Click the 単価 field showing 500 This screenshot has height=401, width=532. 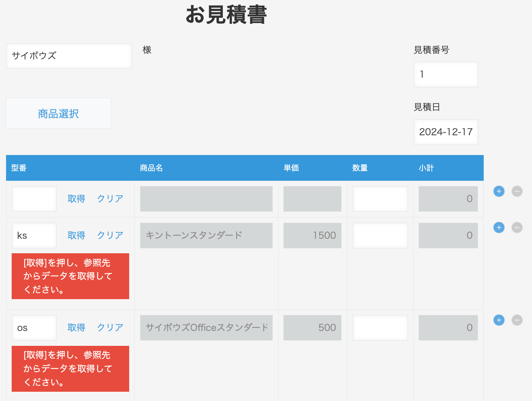(312, 328)
